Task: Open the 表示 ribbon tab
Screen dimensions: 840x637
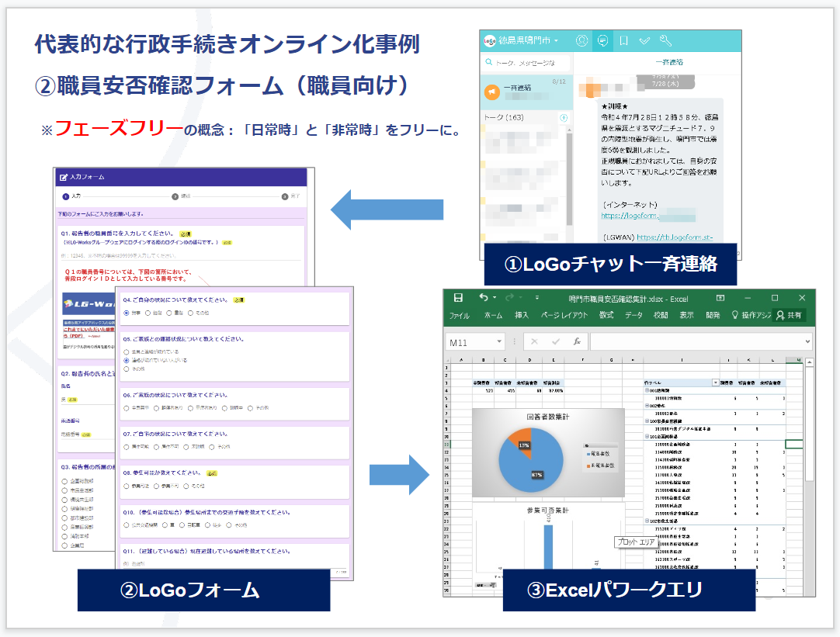Action: [687, 315]
